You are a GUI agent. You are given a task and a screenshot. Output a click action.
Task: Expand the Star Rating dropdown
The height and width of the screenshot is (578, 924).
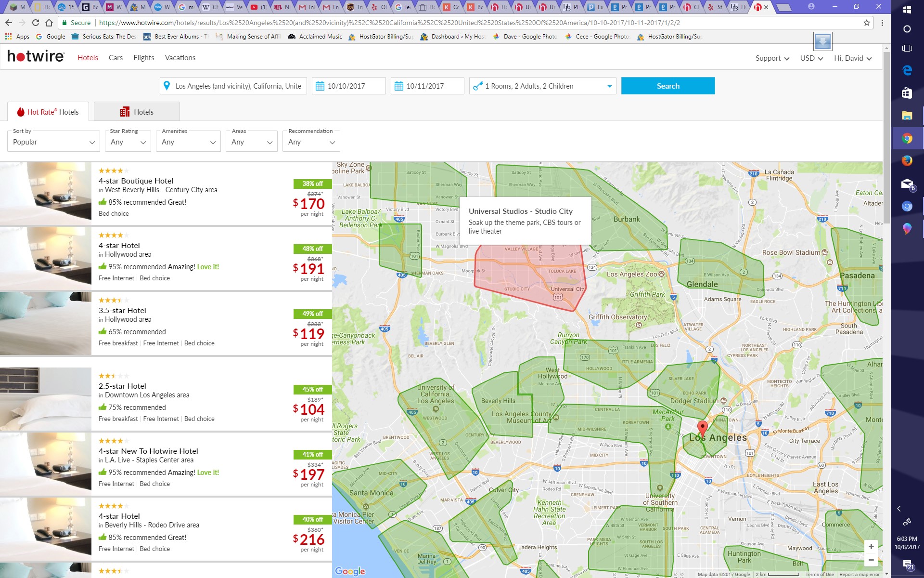pyautogui.click(x=128, y=142)
